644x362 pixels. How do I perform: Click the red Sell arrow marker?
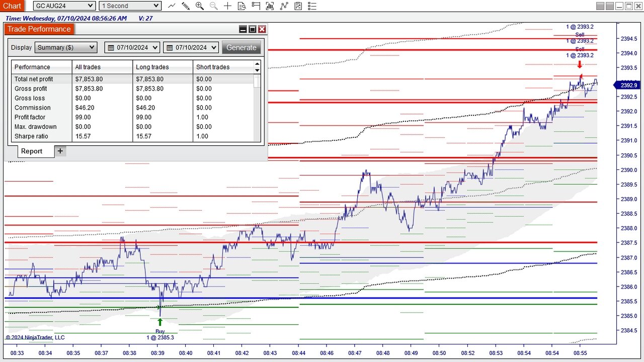click(580, 64)
